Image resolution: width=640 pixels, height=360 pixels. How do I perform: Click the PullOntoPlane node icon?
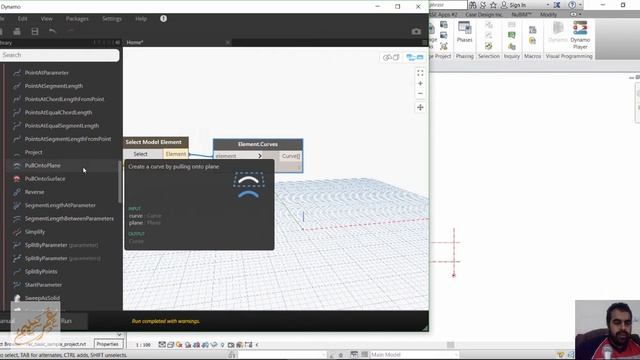(x=17, y=166)
